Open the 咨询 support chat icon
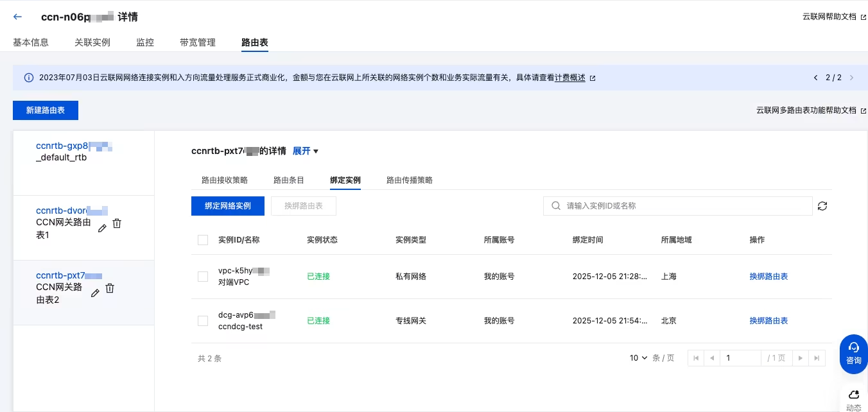Screen dimensions: 868x412 [x=853, y=353]
